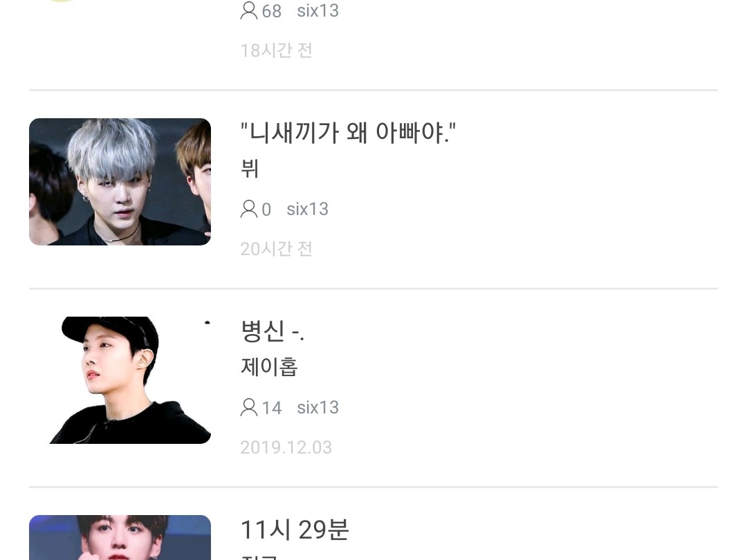Open the post titled "니새끼가 왜 아빠야."
This screenshot has width=747, height=560.
(x=348, y=132)
